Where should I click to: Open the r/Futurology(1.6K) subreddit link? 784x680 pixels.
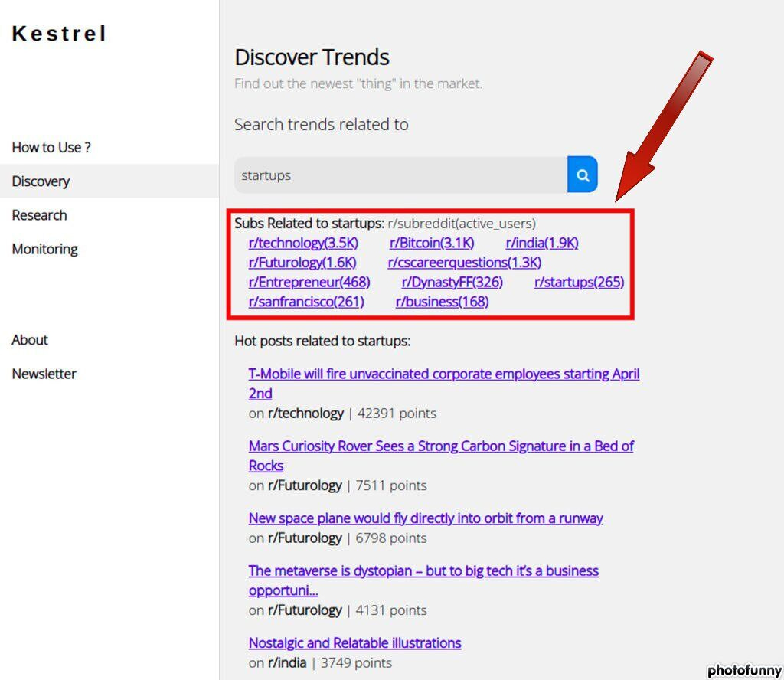coord(302,263)
